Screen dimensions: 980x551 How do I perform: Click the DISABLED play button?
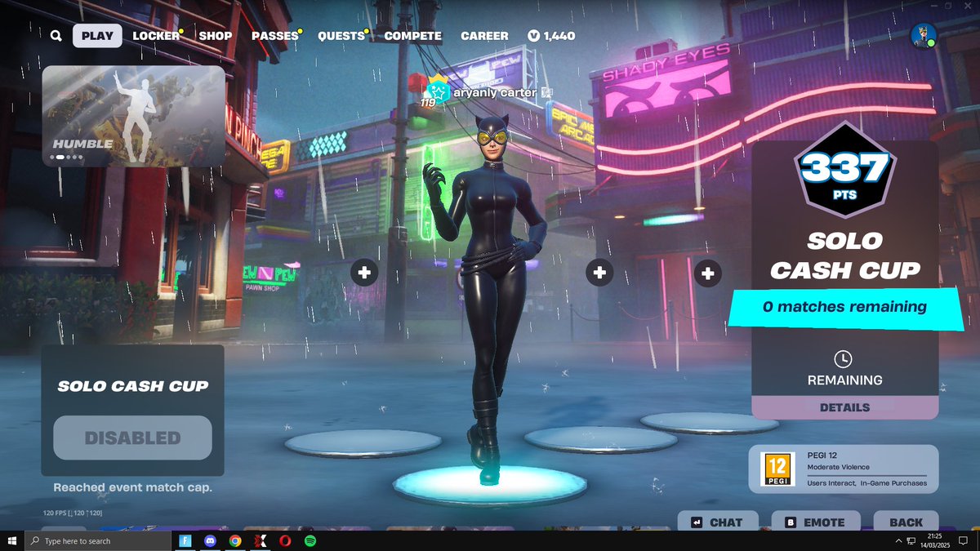click(x=132, y=438)
